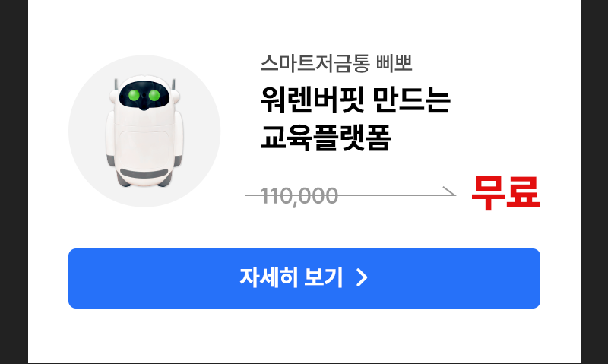Click the robot's right antenna

[173, 85]
